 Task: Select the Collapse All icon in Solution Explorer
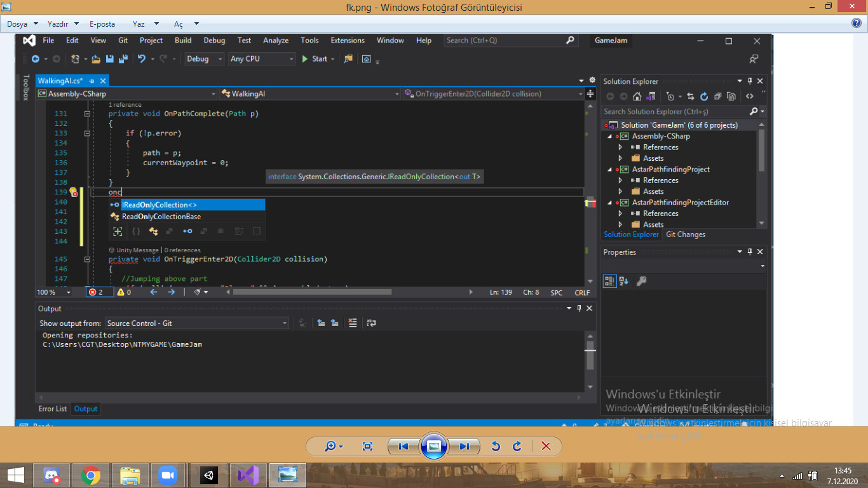click(717, 96)
